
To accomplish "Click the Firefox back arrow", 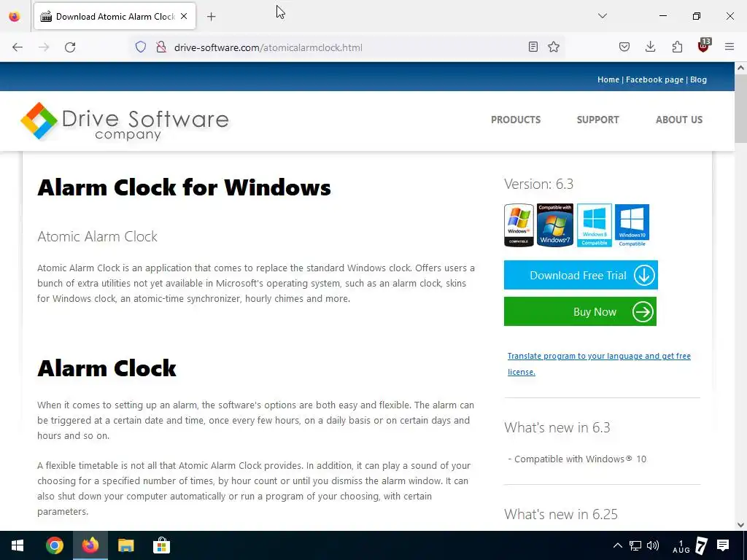I will pos(18,47).
